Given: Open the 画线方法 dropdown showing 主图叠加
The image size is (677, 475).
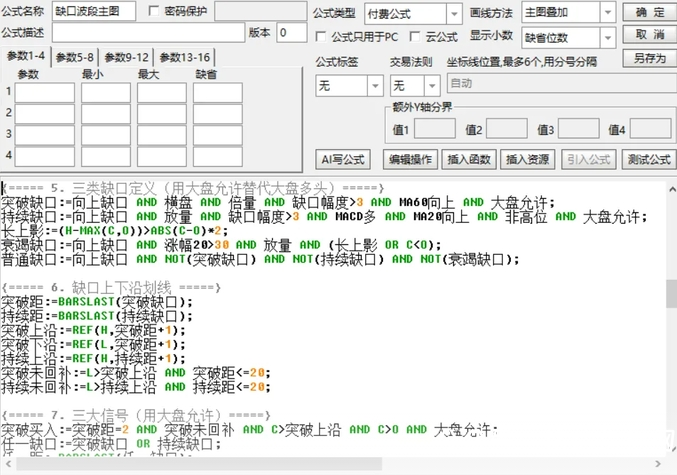Looking at the screenshot, I should coord(569,13).
